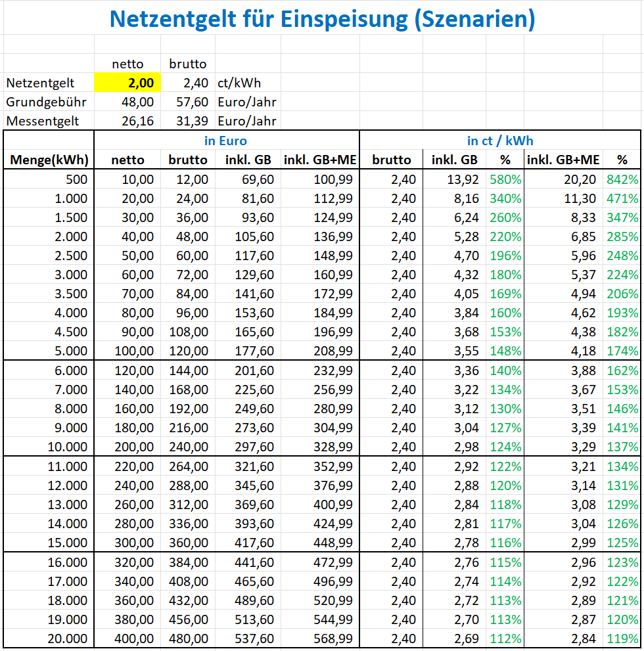
Task: Select the title 'Netzentgelt für Einspeisung (Szenarien)'
Action: (322, 19)
